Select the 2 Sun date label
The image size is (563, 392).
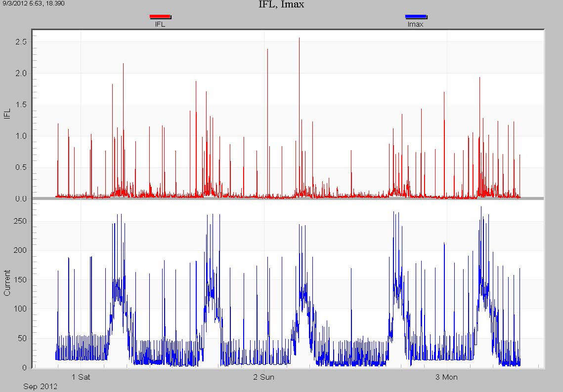263,377
